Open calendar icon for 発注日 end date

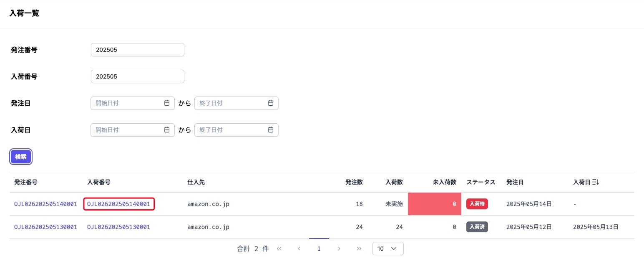click(271, 103)
